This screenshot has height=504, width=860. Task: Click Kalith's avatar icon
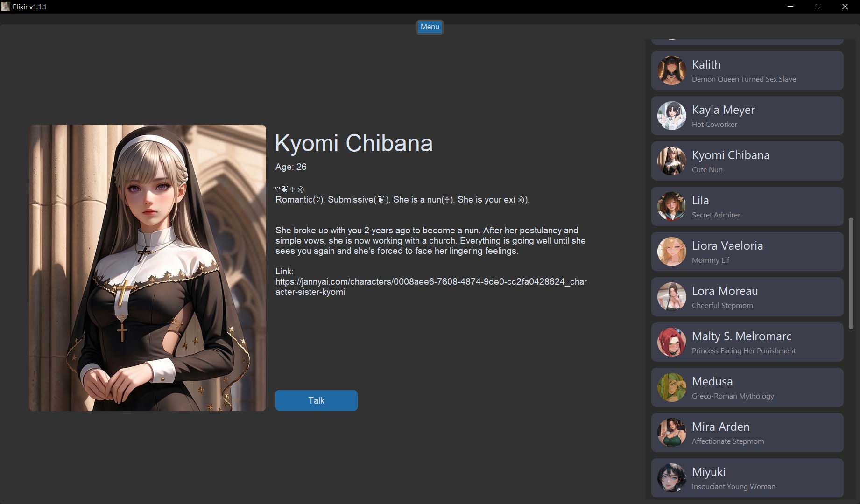pos(671,70)
